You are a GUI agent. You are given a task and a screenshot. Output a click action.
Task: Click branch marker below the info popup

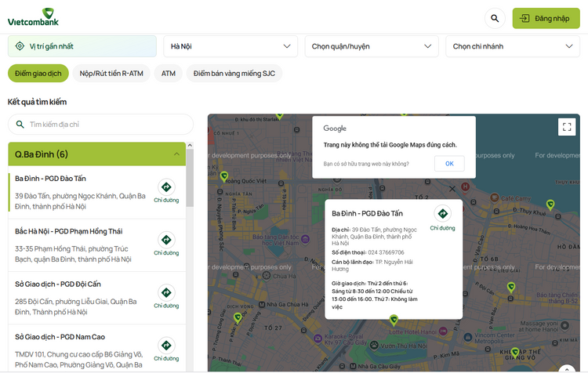(x=394, y=320)
